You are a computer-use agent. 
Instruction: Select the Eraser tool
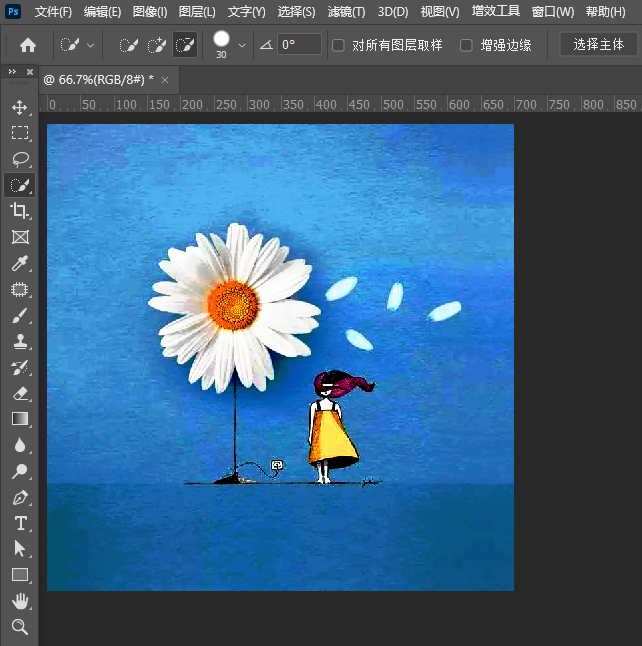[x=20, y=393]
